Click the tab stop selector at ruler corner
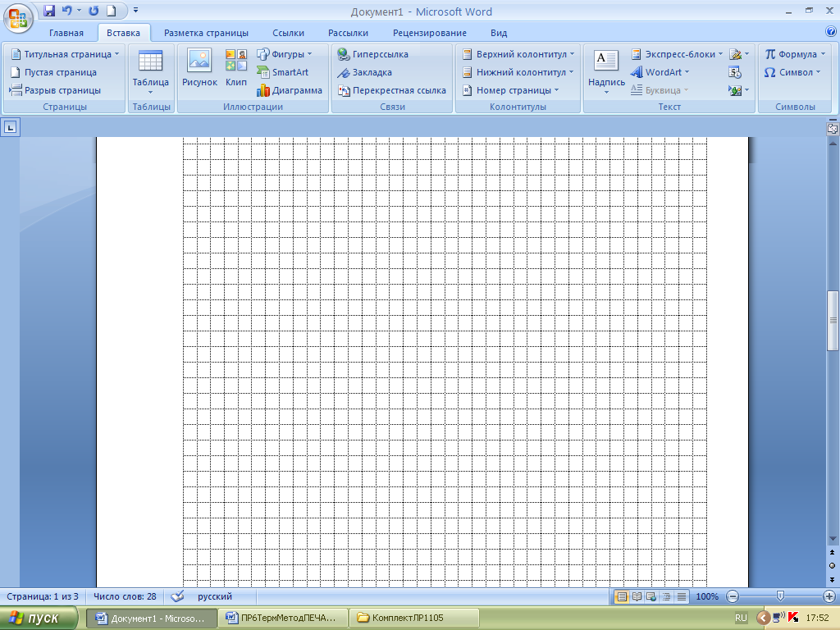 click(x=11, y=127)
